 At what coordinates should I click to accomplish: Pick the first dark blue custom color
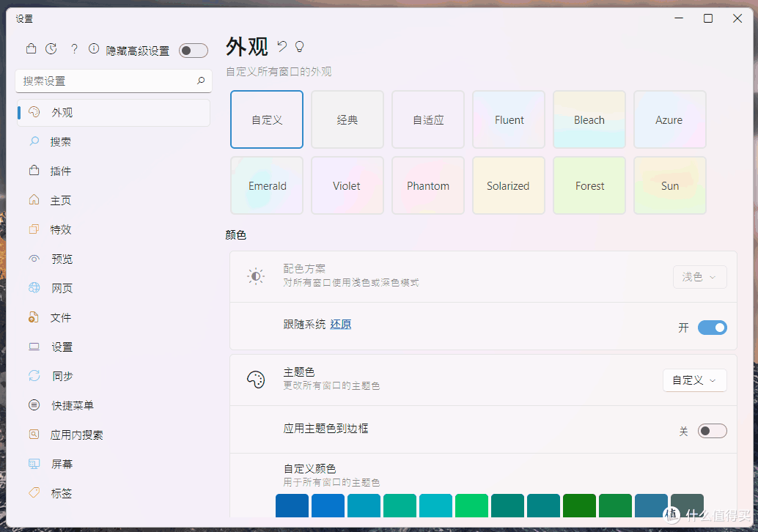(292, 506)
